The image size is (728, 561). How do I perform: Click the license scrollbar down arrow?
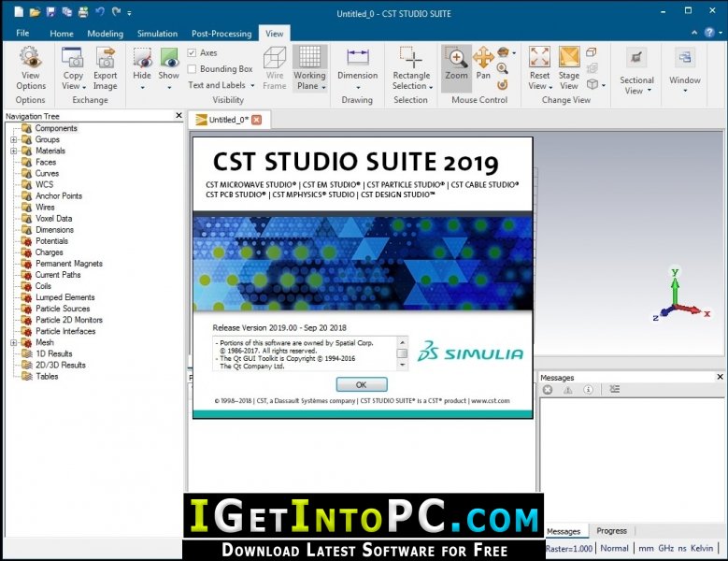402,365
